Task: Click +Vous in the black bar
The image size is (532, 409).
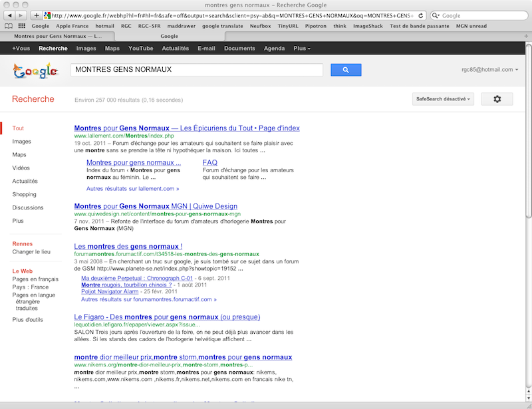Action: point(21,49)
